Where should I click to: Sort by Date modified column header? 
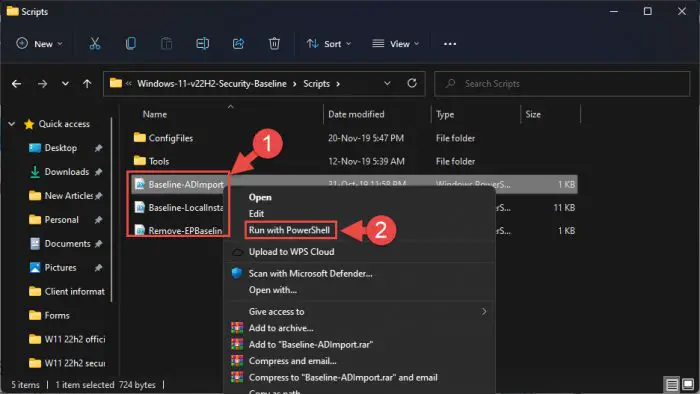point(356,114)
